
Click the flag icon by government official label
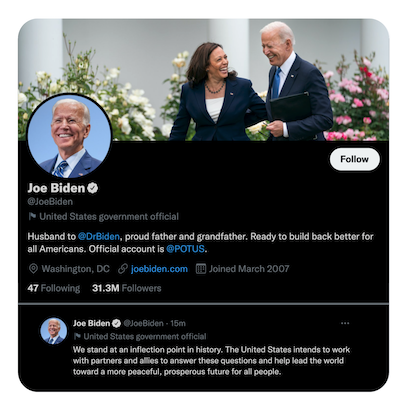coord(32,216)
